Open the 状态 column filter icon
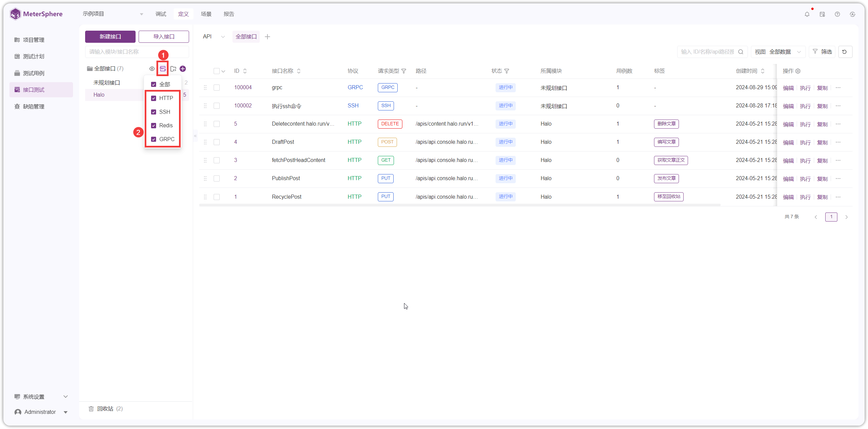This screenshot has width=868, height=429. point(507,71)
